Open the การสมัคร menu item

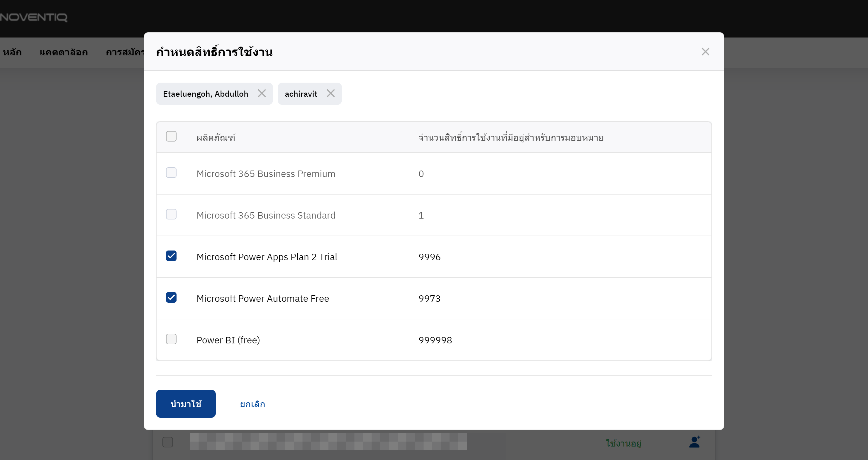click(x=125, y=52)
